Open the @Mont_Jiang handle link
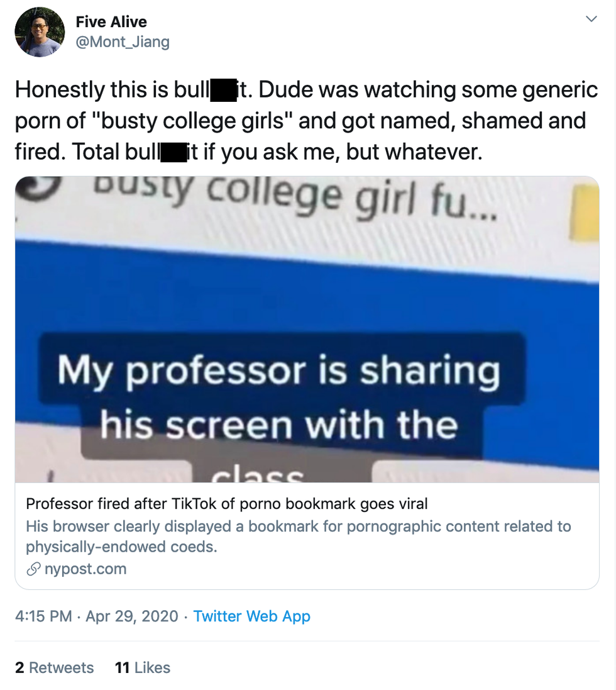Viewport: 616px width, 690px height. click(123, 42)
